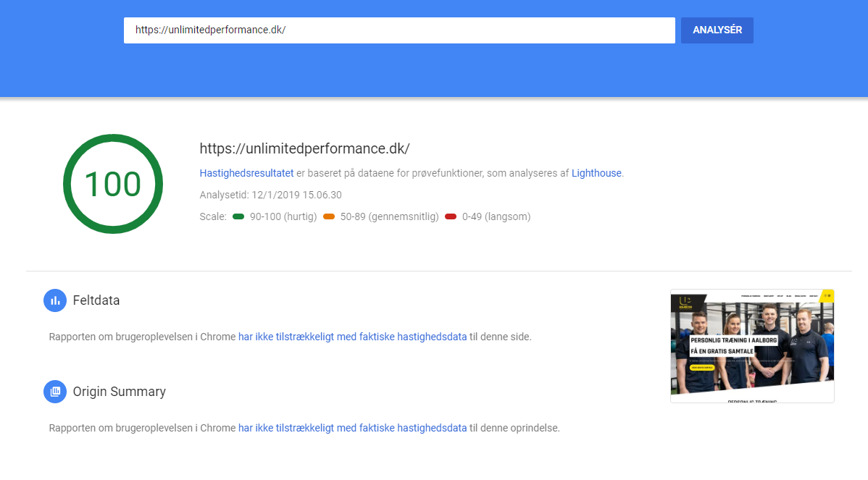
Task: Follow the hastighedsdata link under Feltdata
Action: 352,337
